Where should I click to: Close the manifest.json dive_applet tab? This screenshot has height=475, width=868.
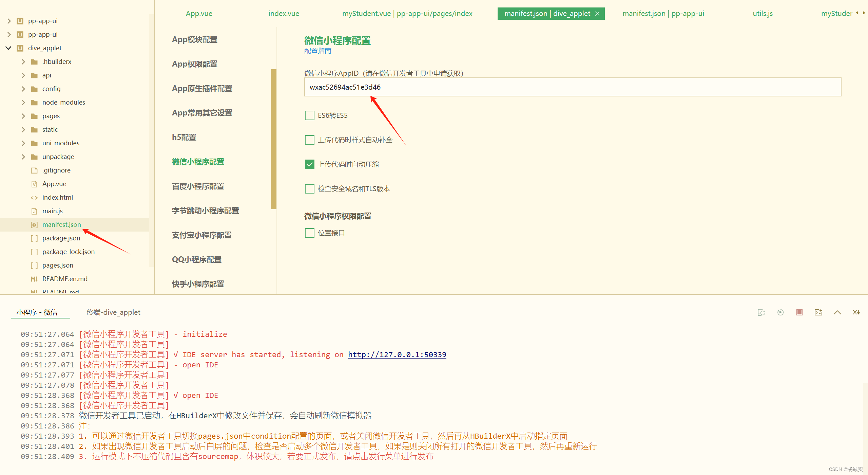(x=597, y=14)
